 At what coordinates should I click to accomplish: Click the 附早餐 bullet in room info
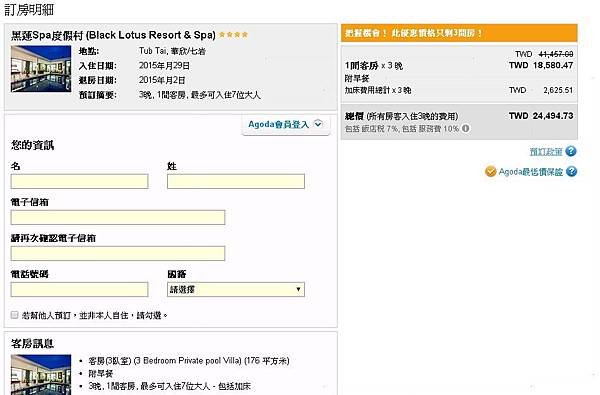101,374
